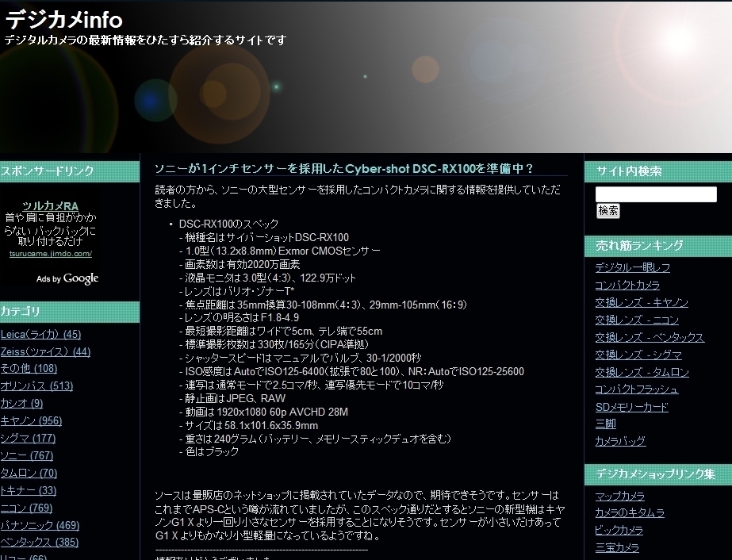Open the デジタル一眼レフ ranking link
732x560 pixels.
(633, 267)
